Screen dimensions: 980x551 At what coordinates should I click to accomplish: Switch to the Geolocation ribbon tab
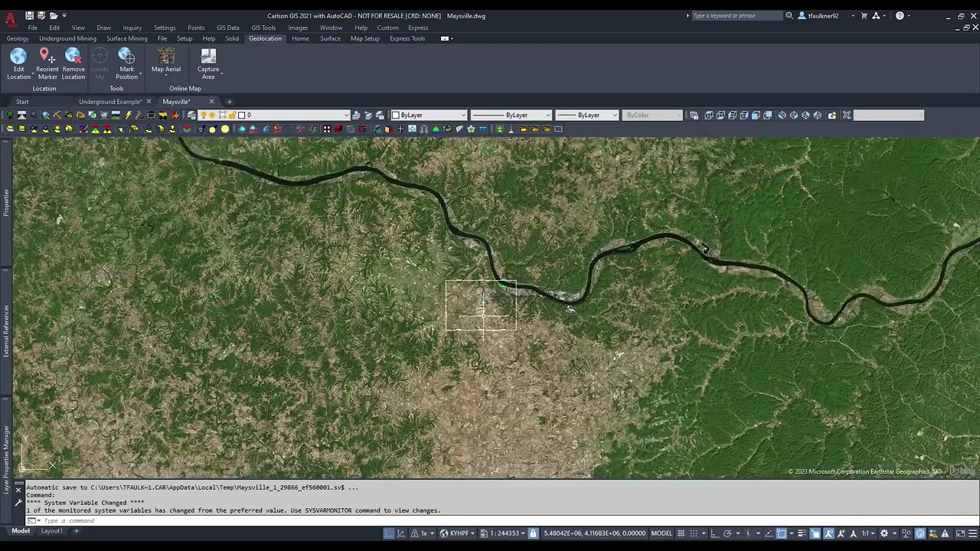coord(265,38)
